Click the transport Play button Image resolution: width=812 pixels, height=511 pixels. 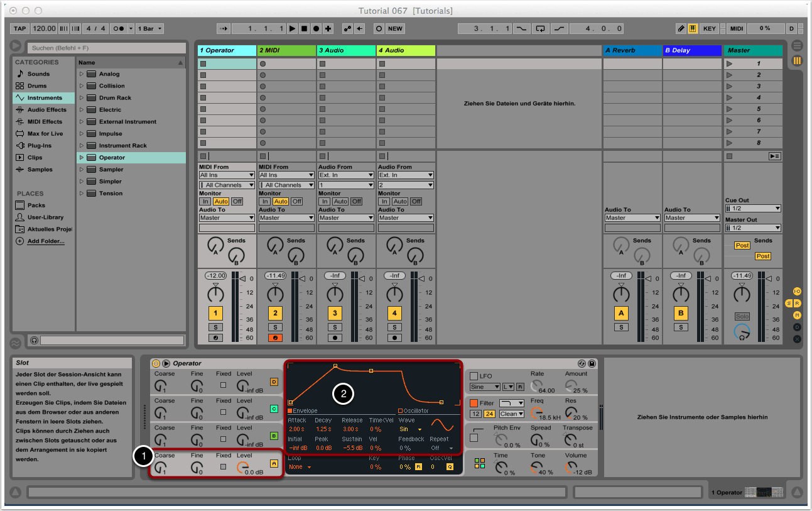pos(292,28)
